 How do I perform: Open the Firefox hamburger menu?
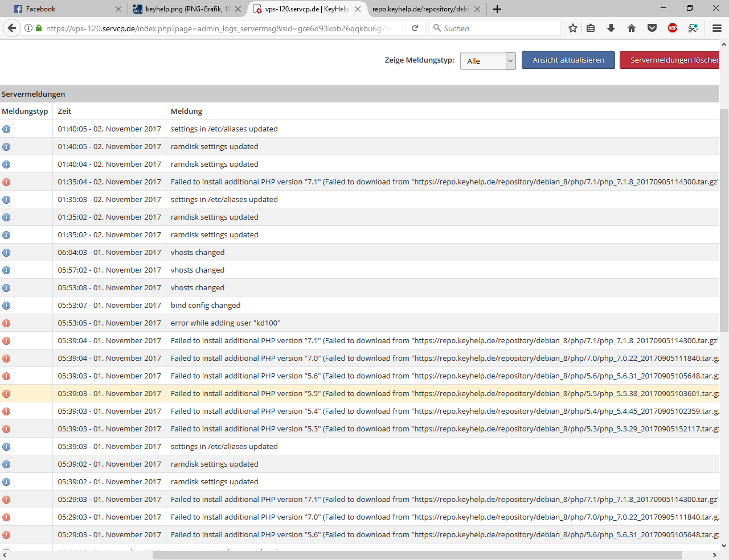click(x=717, y=28)
